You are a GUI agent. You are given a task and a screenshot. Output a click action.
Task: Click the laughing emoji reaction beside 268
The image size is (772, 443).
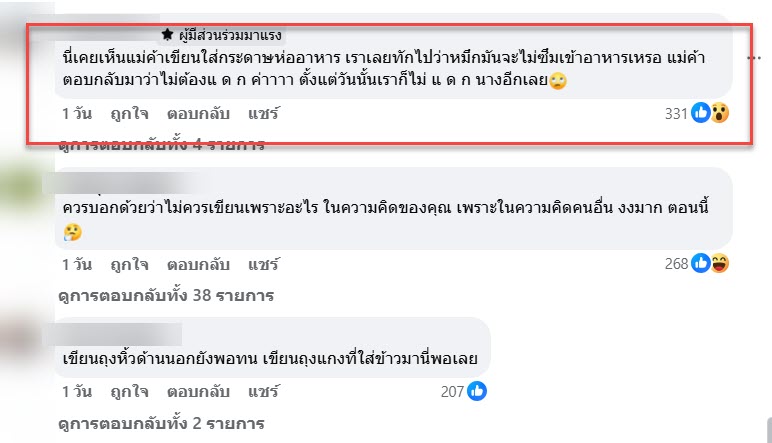pyautogui.click(x=719, y=263)
